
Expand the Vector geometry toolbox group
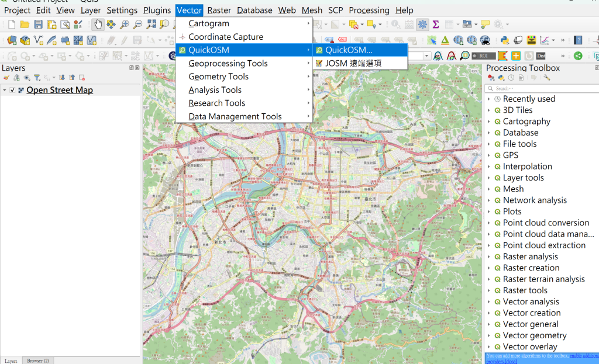pos(489,336)
